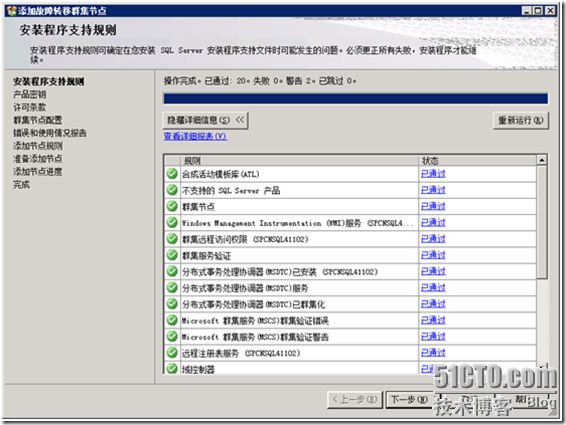Viewport: 566px width, 425px height.
Task: Click status summary text 操作完成
Action: point(180,81)
